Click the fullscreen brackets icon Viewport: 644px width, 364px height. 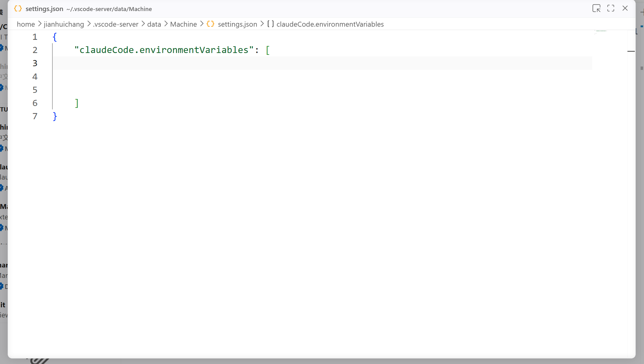pyautogui.click(x=611, y=8)
